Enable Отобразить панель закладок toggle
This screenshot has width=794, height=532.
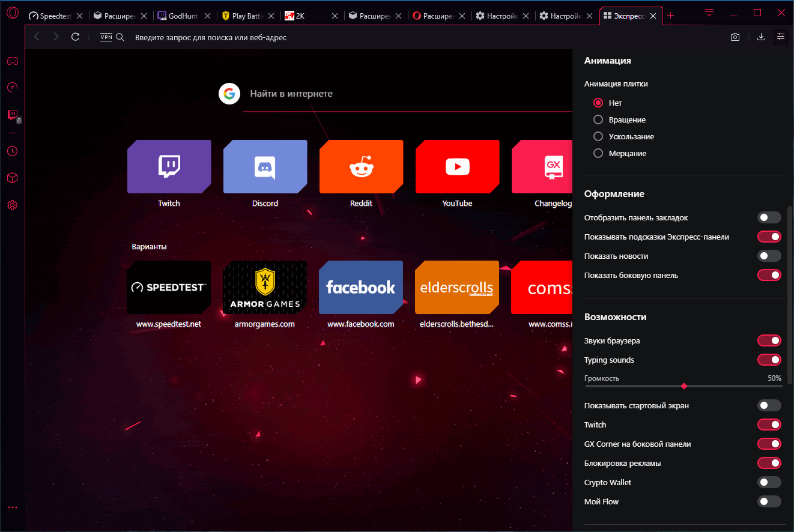[x=769, y=217]
